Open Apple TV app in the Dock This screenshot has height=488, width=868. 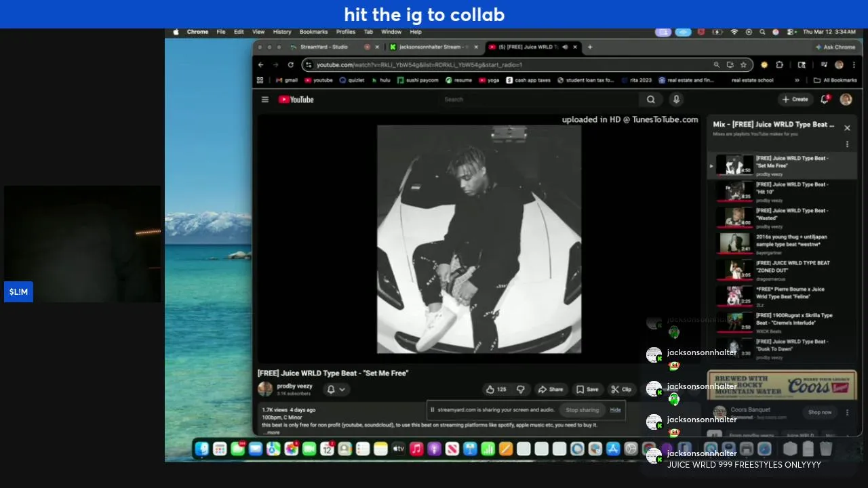(398, 449)
